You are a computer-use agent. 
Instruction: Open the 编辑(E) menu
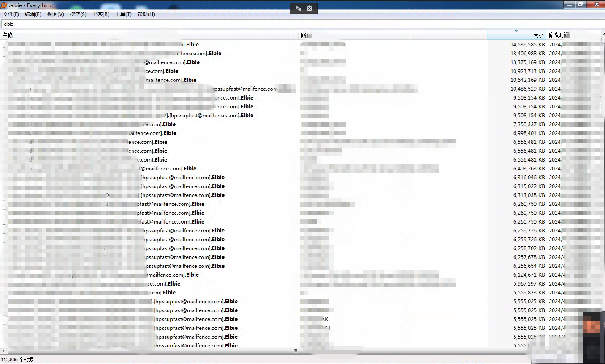click(x=33, y=14)
